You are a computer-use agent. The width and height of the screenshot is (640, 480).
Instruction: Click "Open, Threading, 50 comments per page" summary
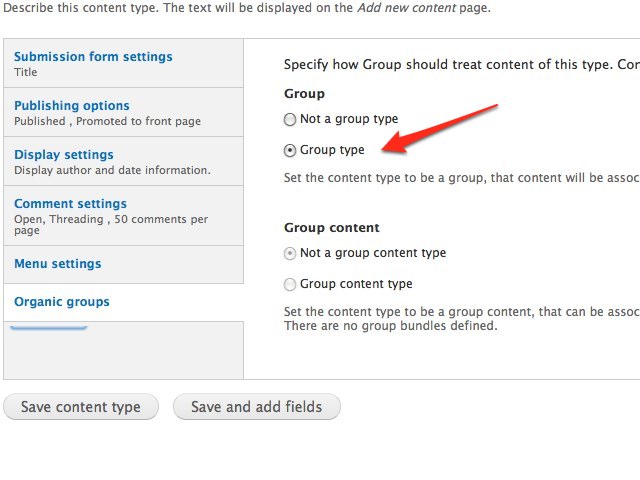click(x=111, y=224)
